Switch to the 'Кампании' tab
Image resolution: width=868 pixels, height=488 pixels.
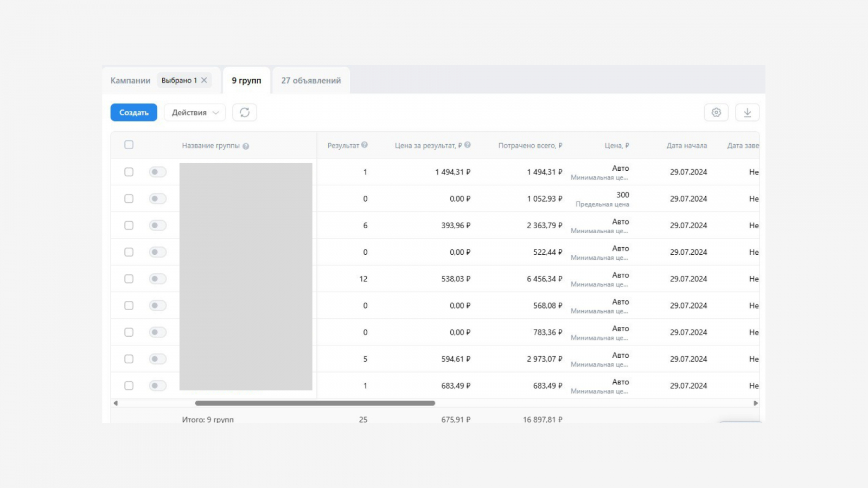(130, 80)
